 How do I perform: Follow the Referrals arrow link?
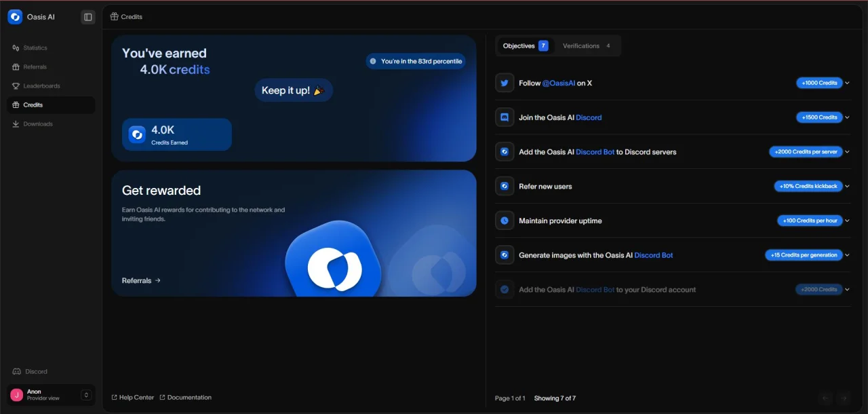[x=141, y=280]
